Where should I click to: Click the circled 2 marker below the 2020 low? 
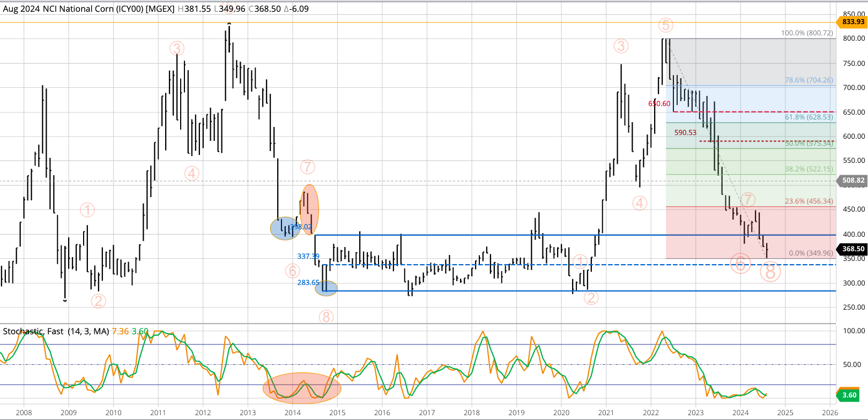(x=591, y=298)
